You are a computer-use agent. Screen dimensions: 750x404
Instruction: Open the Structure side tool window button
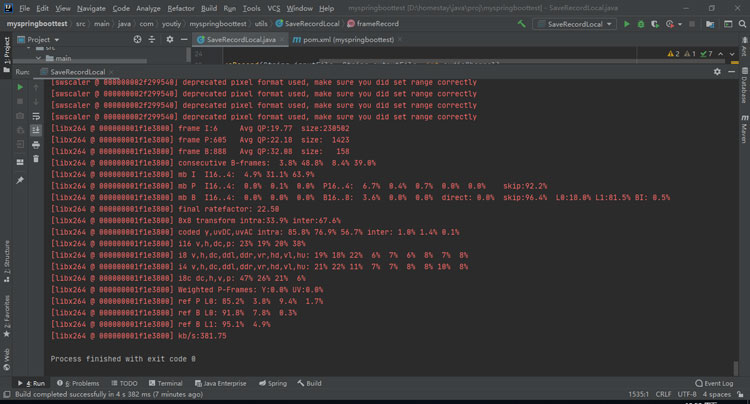click(7, 262)
